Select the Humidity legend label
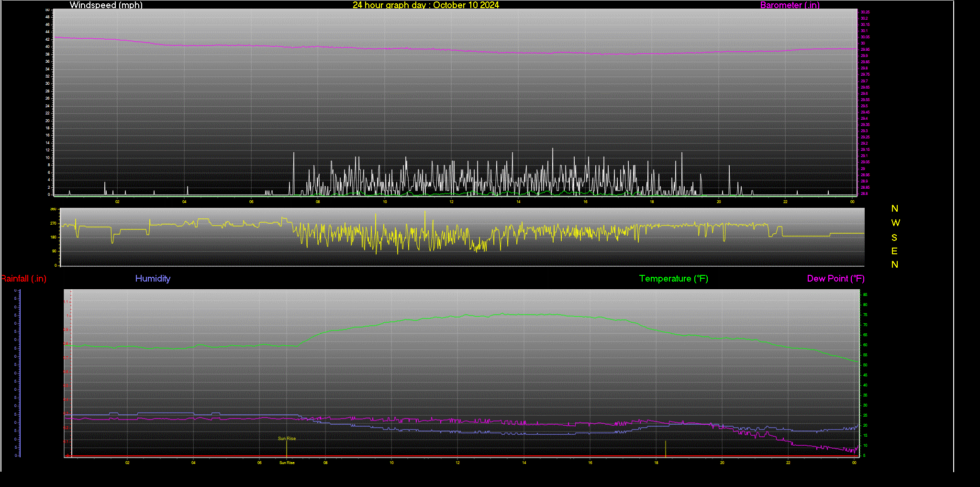This screenshot has height=487, width=980. click(x=153, y=278)
